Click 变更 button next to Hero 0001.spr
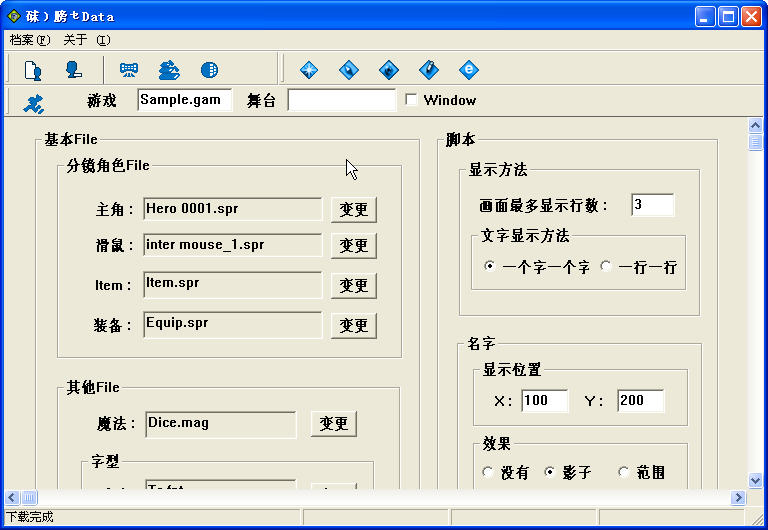 coord(354,210)
